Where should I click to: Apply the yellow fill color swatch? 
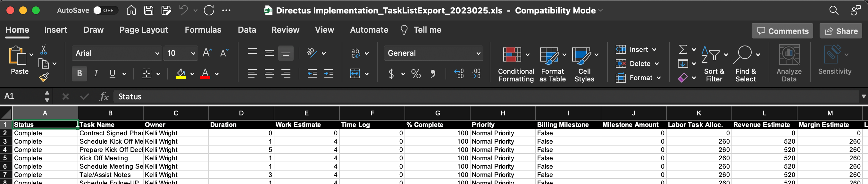point(180,73)
